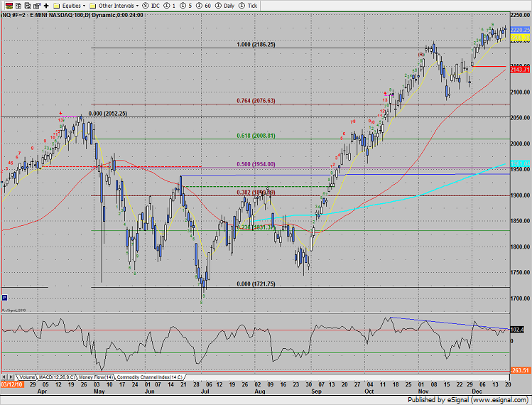Click the third toolbar icon with double arrows

pos(28,6)
